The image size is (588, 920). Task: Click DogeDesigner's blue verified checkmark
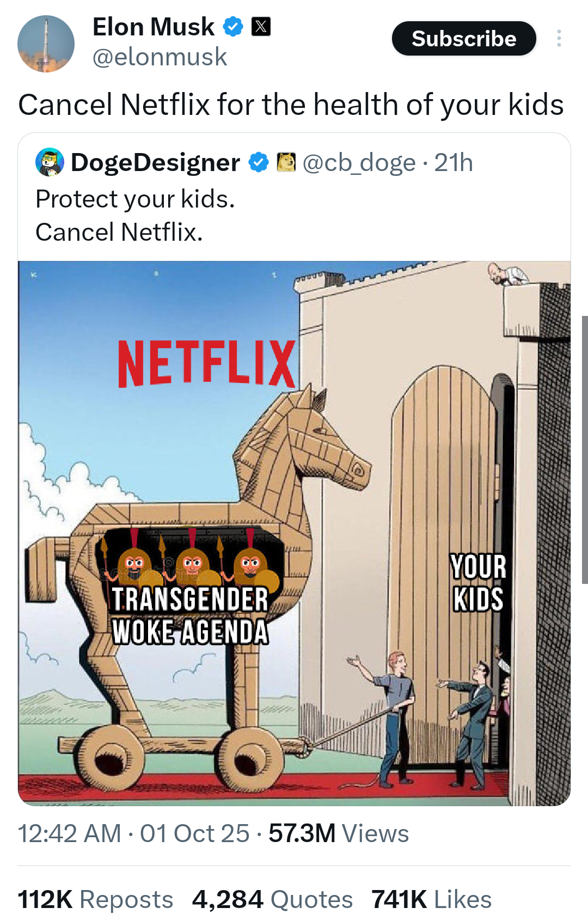pos(259,162)
